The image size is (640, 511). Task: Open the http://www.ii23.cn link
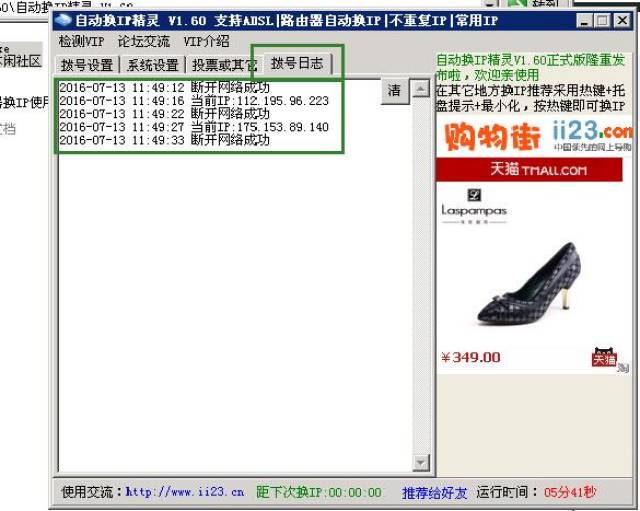tap(184, 492)
